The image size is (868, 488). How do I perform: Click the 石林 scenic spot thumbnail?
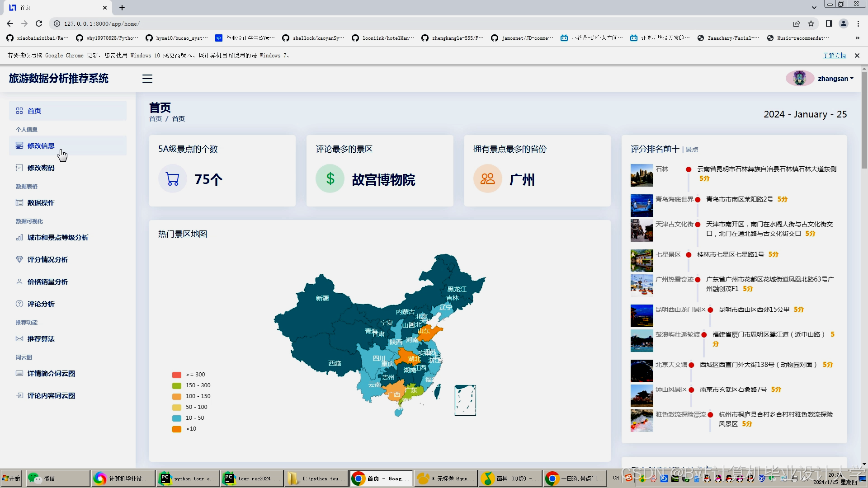[x=642, y=175]
